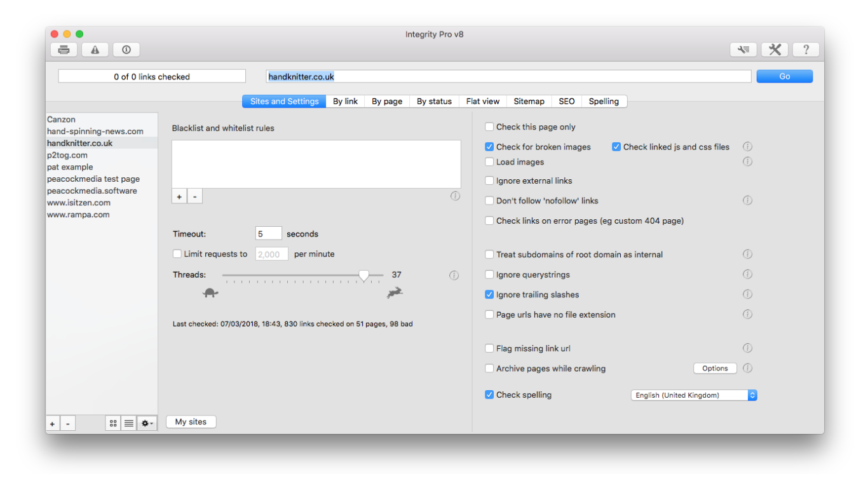868x488 pixels.
Task: Click the circled info toolbar button
Action: coord(126,50)
